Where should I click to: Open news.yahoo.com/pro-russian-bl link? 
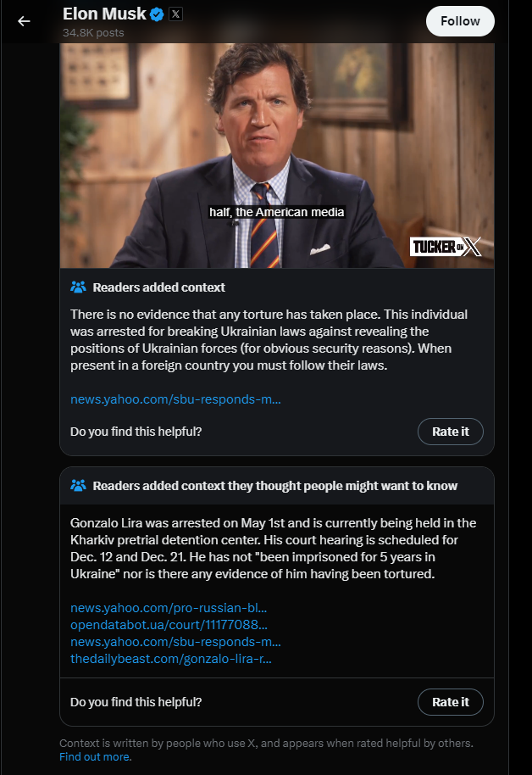point(169,608)
